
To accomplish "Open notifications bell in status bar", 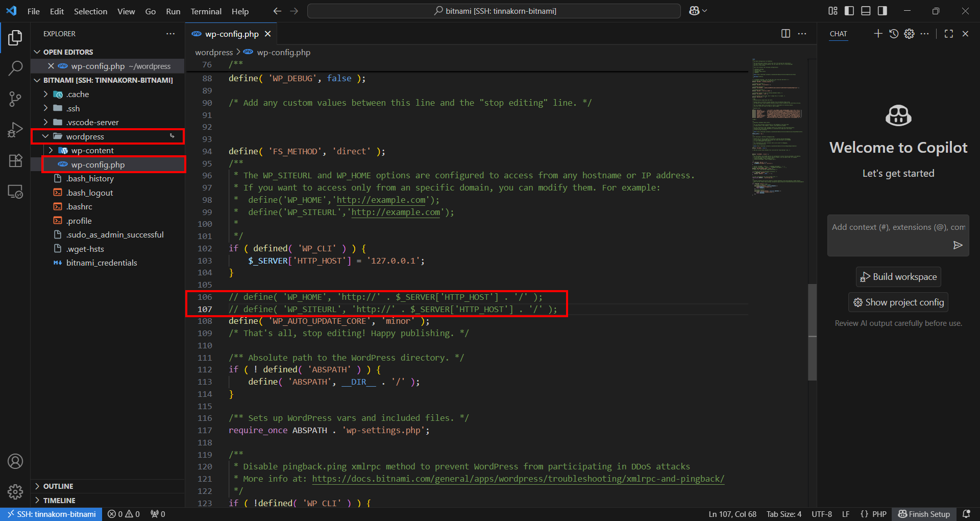I will pos(966,514).
